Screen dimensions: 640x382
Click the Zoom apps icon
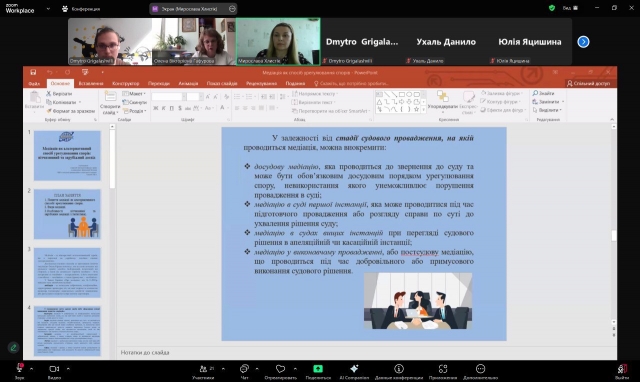coord(443,369)
